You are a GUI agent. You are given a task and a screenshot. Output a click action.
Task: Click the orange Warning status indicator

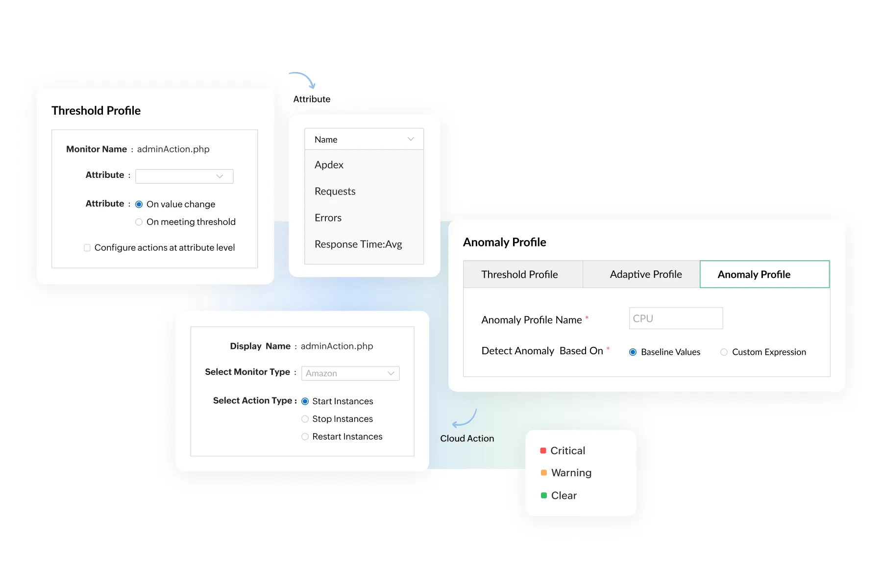click(x=543, y=472)
